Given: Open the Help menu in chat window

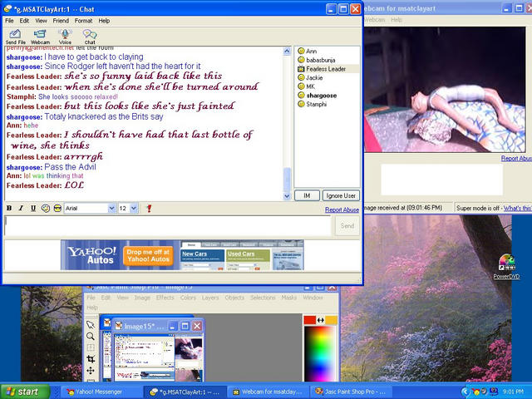Looking at the screenshot, I should [x=104, y=21].
